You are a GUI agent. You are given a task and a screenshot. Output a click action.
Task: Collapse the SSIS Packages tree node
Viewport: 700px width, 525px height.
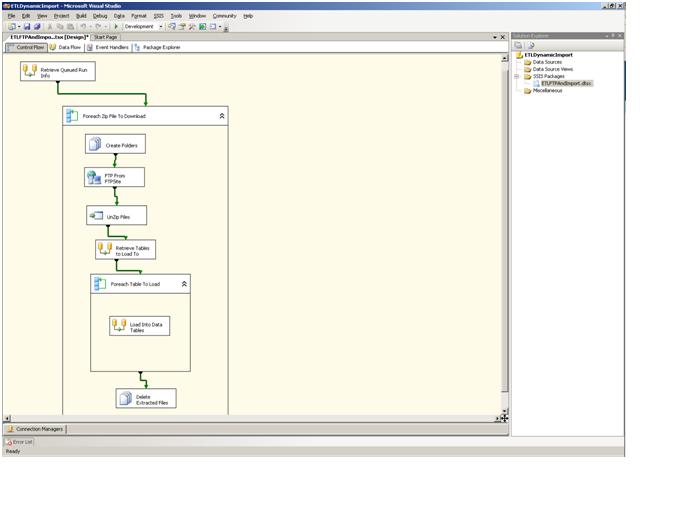pos(517,76)
